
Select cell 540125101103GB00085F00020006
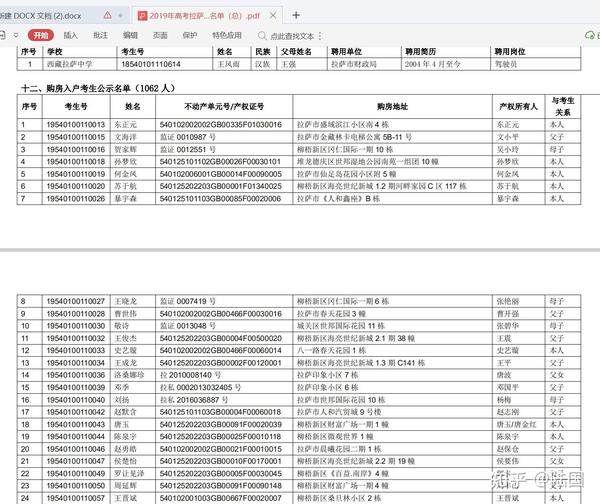click(x=220, y=199)
